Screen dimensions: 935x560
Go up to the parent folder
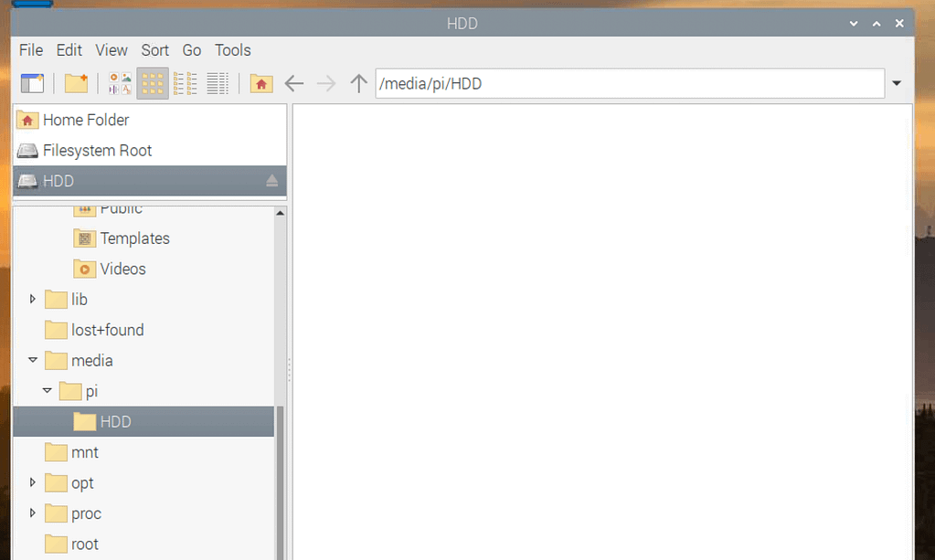[x=358, y=83]
